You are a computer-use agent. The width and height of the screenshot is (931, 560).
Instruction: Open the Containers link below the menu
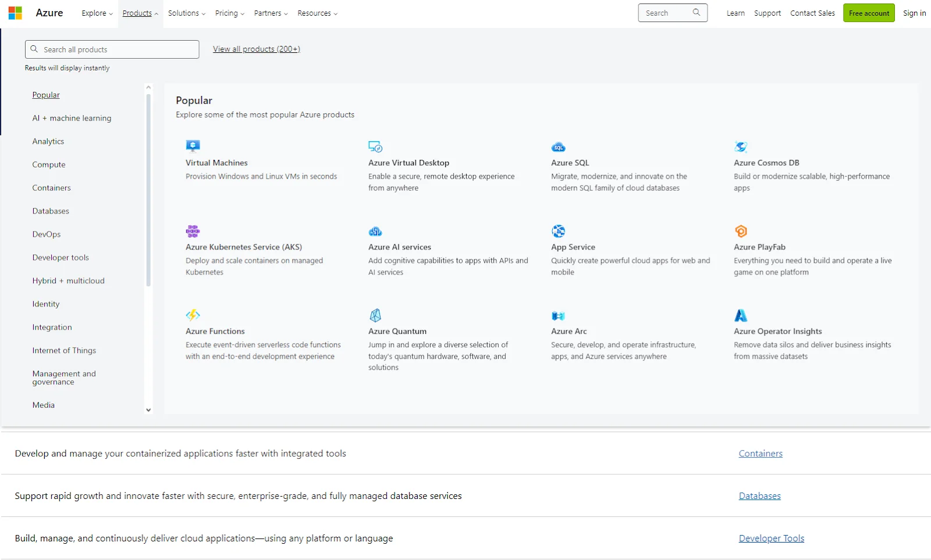point(761,454)
